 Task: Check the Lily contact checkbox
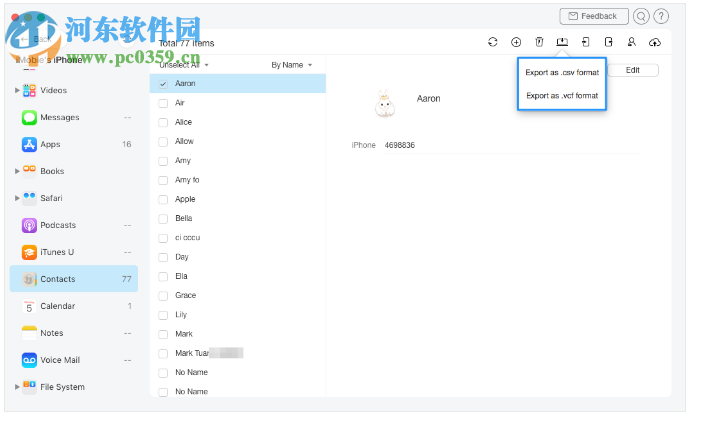point(163,315)
